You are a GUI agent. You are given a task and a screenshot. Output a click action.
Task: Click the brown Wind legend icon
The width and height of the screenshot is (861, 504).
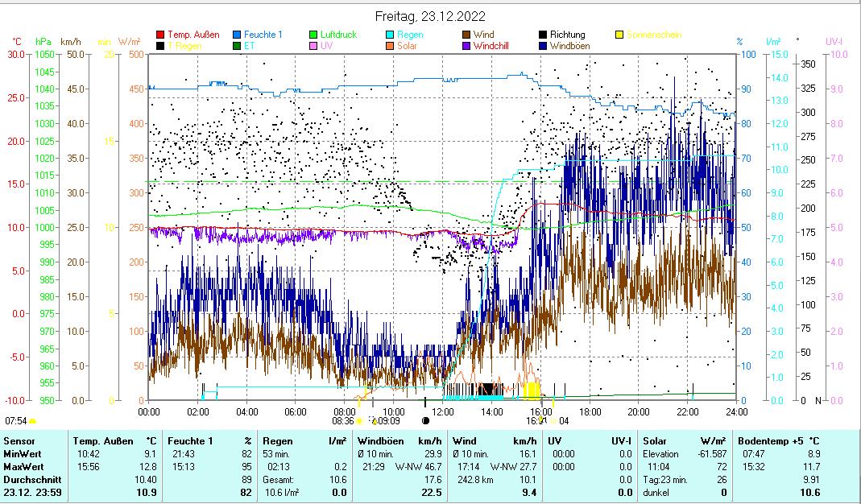point(466,35)
